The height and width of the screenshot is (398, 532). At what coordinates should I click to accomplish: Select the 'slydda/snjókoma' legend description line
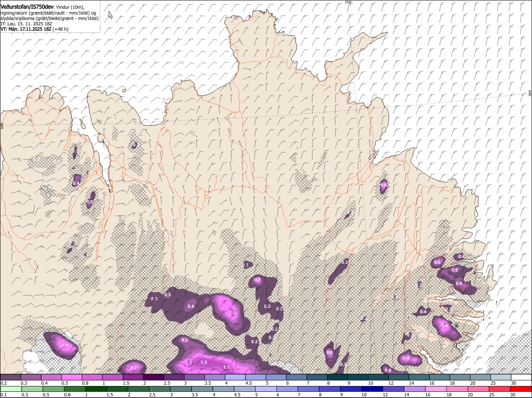point(49,18)
